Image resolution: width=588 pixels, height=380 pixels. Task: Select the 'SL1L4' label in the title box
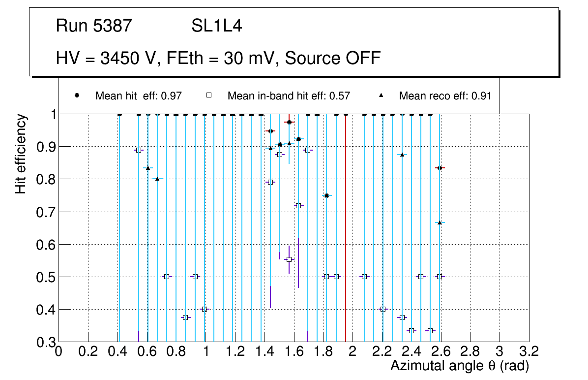(217, 26)
